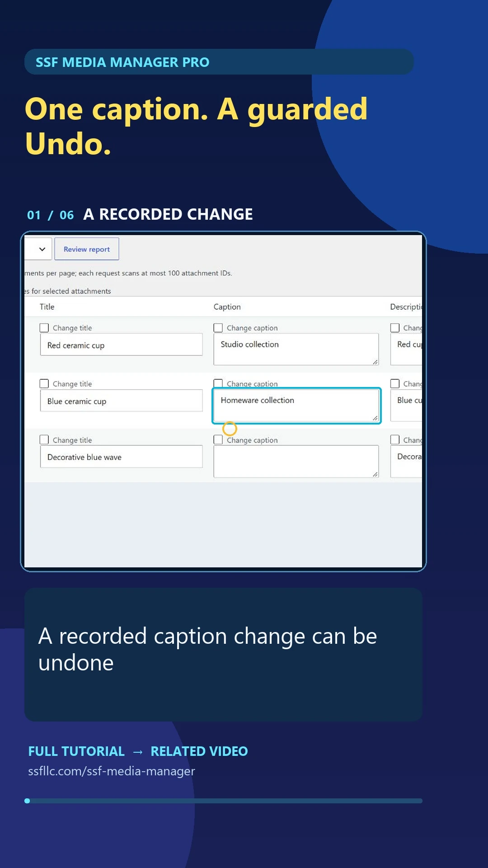Screen dimensions: 488x868
Task: Click the Review report button
Action: 87,249
